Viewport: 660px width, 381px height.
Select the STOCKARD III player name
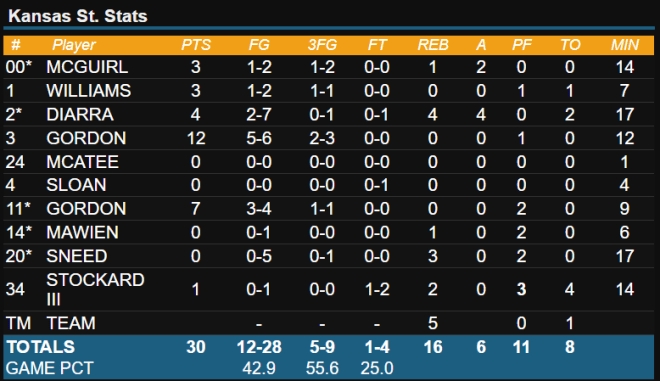(x=95, y=289)
